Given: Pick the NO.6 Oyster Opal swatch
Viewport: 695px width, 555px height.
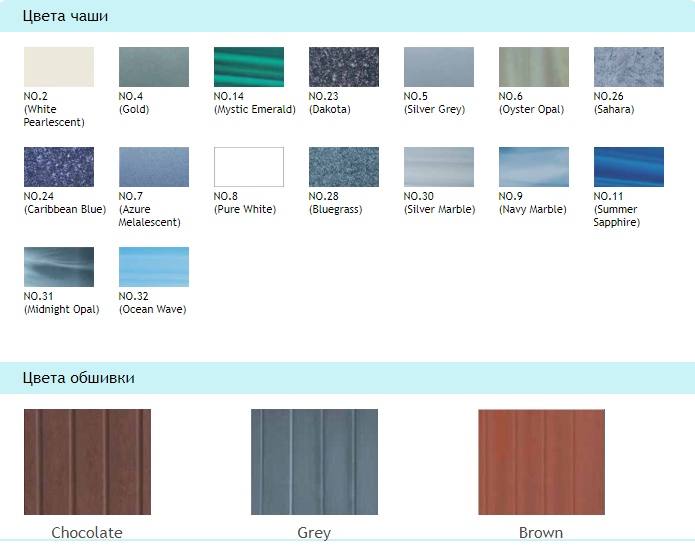Looking at the screenshot, I should pyautogui.click(x=534, y=67).
